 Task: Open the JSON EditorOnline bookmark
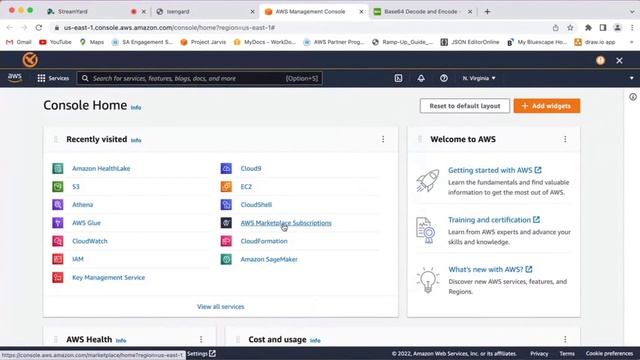point(470,42)
